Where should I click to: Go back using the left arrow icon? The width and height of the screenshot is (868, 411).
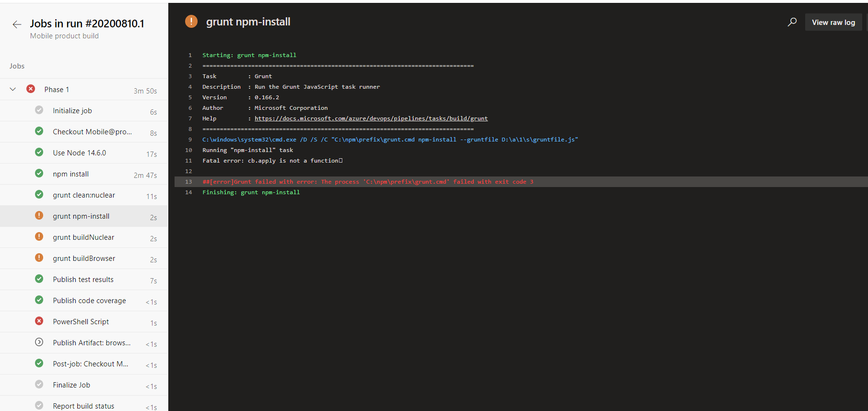click(17, 24)
